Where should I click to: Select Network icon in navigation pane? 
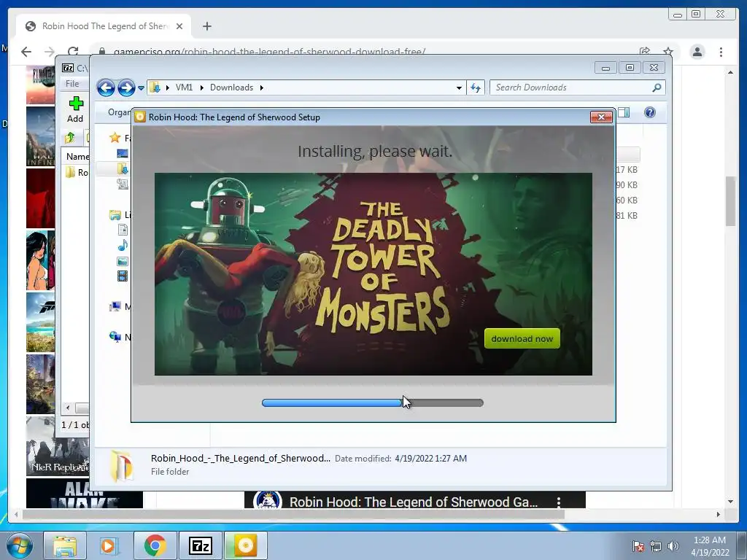(x=115, y=337)
